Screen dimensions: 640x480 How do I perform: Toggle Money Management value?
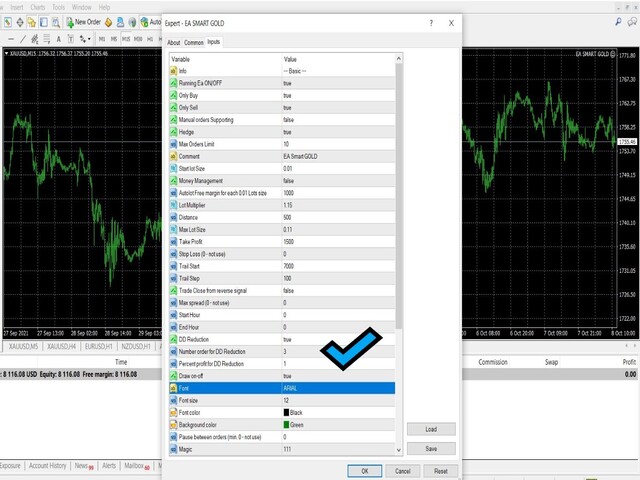pyautogui.click(x=338, y=181)
